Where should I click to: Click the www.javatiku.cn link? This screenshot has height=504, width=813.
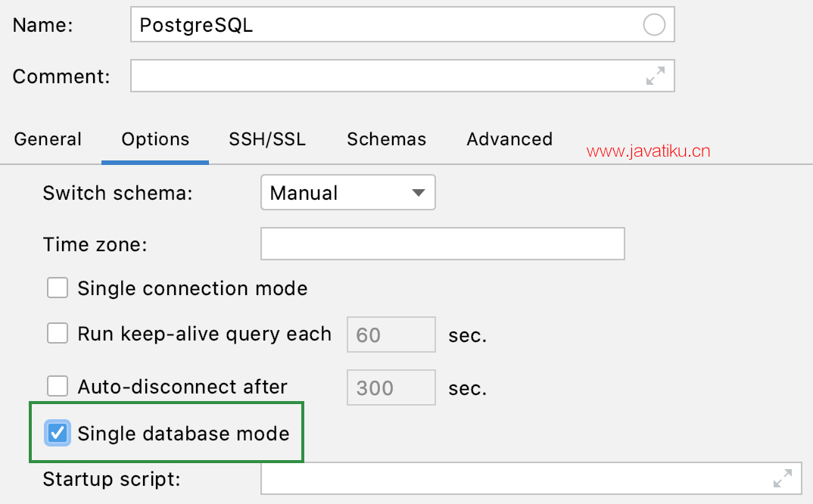coord(648,151)
